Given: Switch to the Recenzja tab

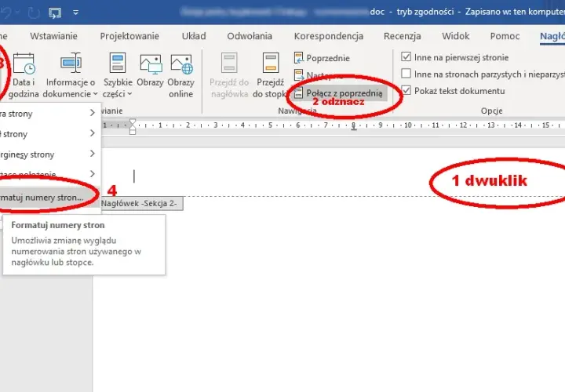Looking at the screenshot, I should tap(402, 36).
